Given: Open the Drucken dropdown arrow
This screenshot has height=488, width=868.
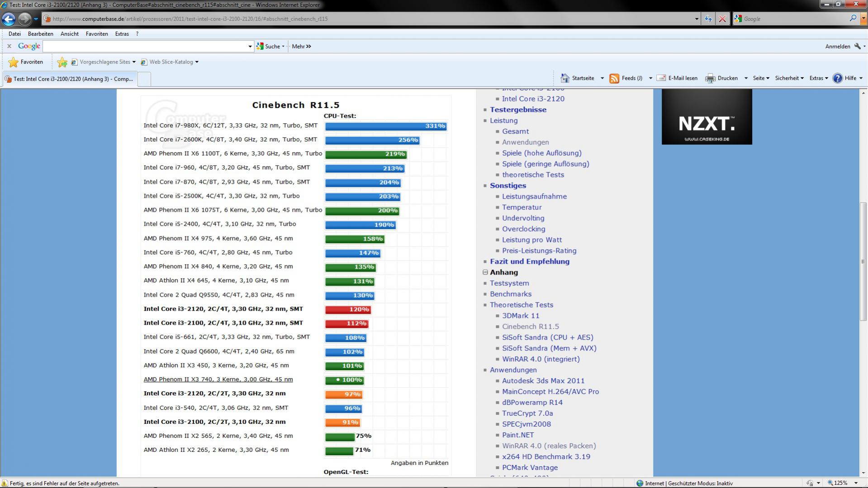Looking at the screenshot, I should click(x=746, y=78).
